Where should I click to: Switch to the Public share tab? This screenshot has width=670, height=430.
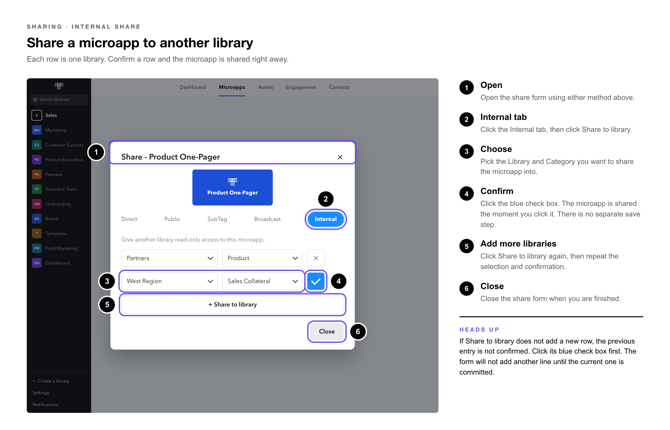click(172, 219)
